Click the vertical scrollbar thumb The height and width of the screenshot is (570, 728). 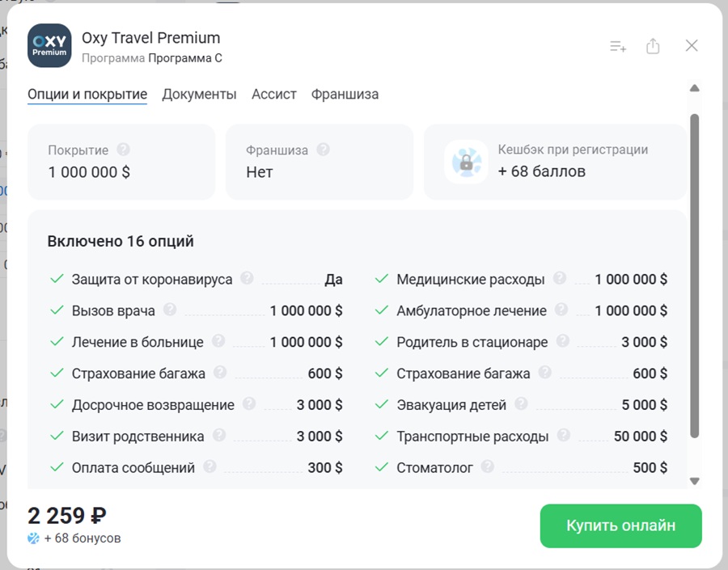695,276
